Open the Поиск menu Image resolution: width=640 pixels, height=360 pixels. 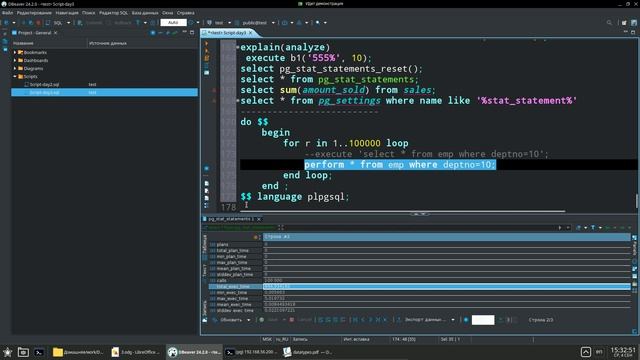(x=89, y=13)
